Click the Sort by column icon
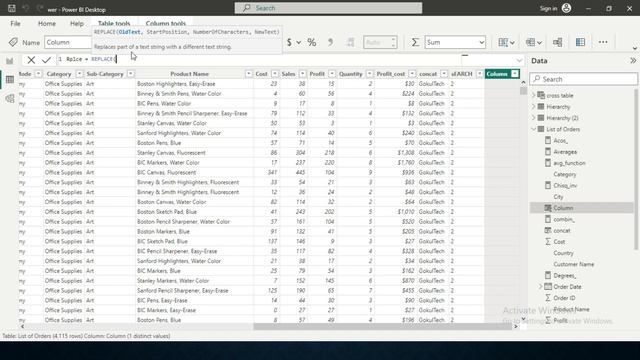The height and width of the screenshot is (360, 640). tap(506, 42)
